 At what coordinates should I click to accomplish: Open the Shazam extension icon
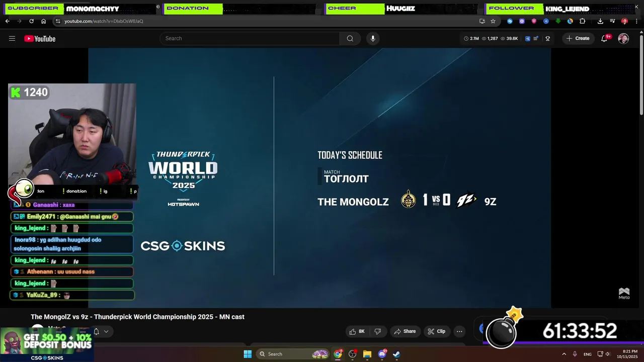click(x=510, y=21)
